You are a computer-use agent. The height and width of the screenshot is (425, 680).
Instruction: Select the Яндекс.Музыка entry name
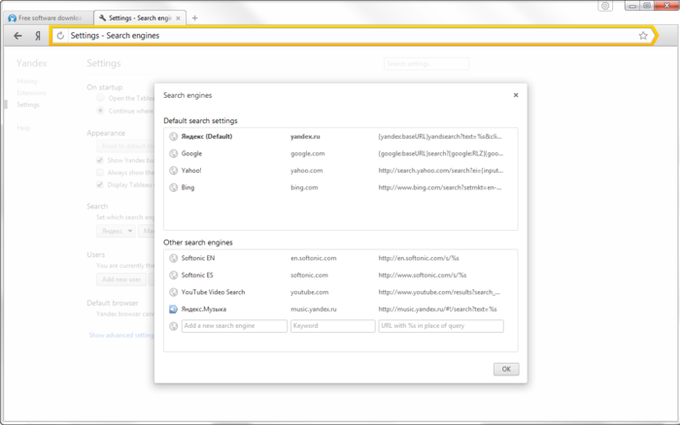pyautogui.click(x=204, y=309)
